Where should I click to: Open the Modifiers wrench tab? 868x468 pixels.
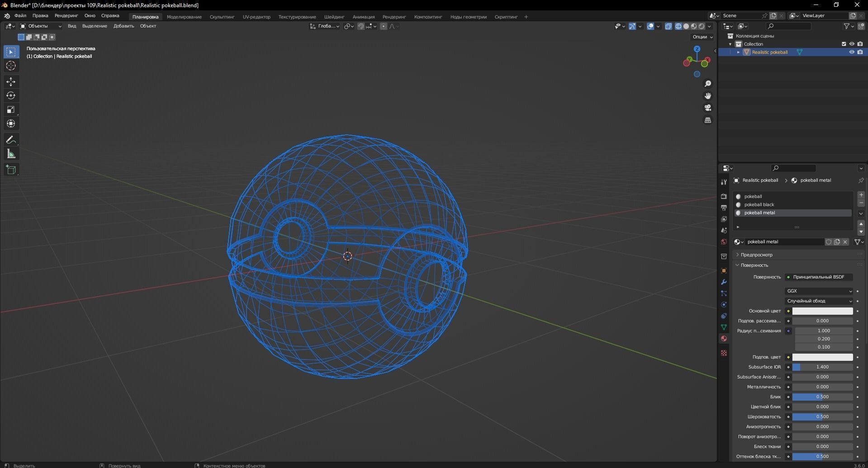click(724, 282)
